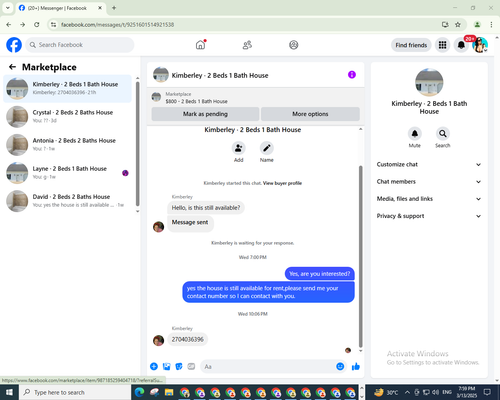
Task: Expand the Privacy & support section
Action: [429, 216]
